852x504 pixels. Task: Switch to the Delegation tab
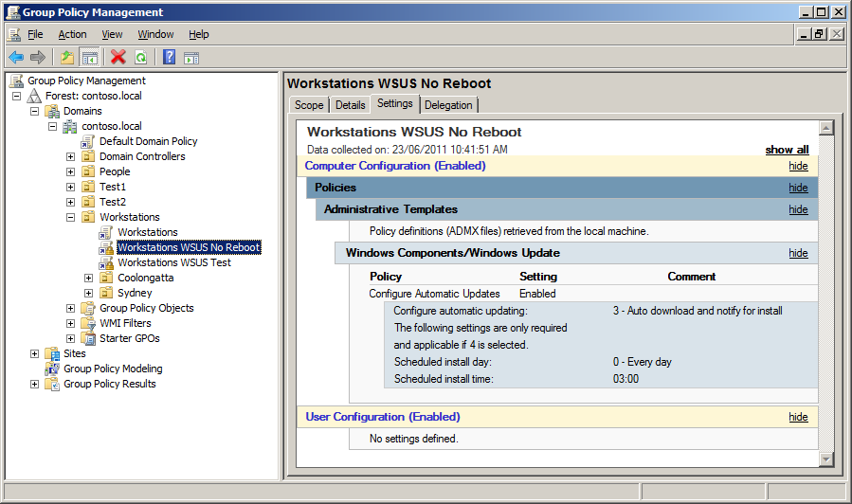(x=448, y=105)
